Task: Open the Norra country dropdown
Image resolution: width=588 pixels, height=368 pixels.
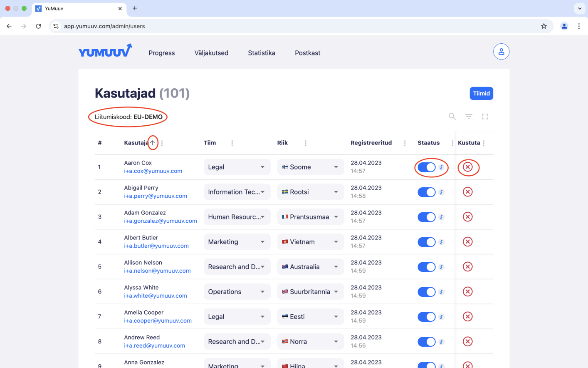Action: pos(311,342)
